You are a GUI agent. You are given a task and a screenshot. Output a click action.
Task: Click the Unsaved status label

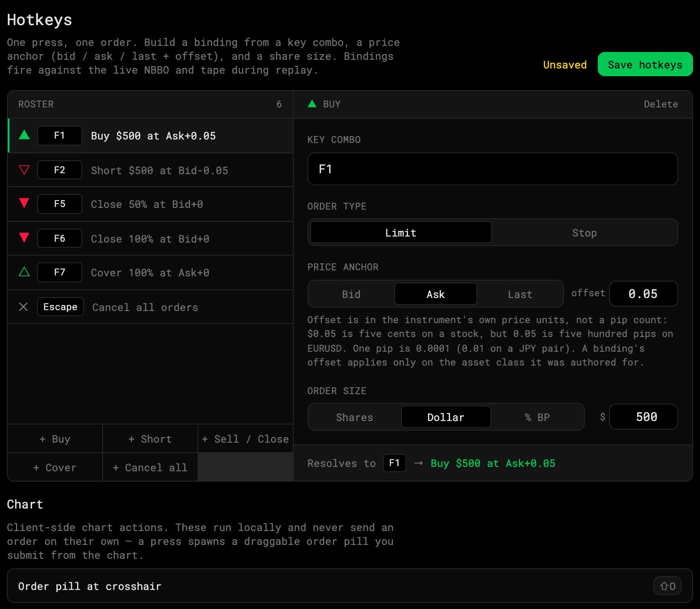pos(565,65)
